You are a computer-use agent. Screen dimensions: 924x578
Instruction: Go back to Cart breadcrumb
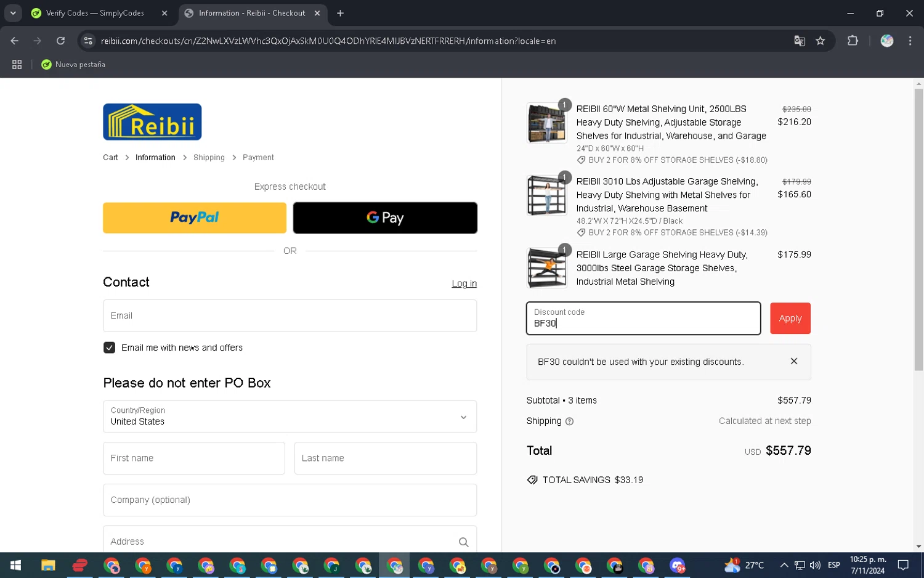tap(110, 158)
